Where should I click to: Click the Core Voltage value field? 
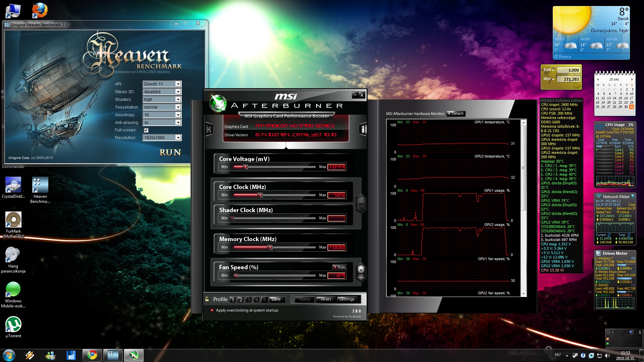[x=336, y=167]
